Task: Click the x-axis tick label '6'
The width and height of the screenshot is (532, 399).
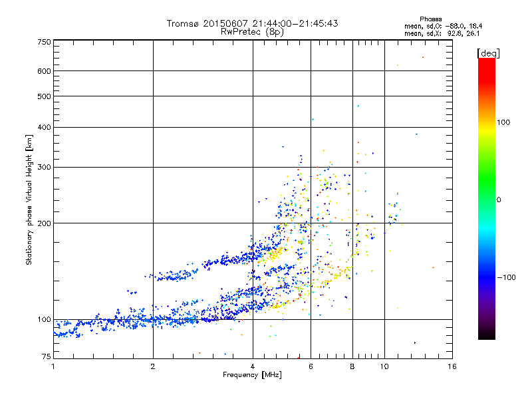Action: click(311, 366)
